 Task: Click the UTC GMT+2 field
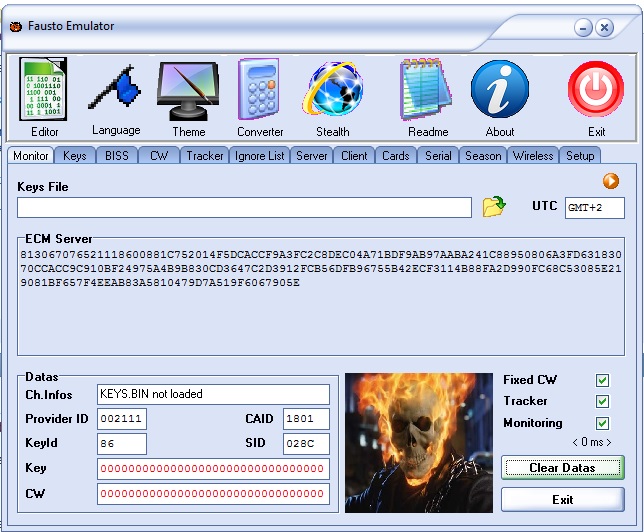point(595,208)
